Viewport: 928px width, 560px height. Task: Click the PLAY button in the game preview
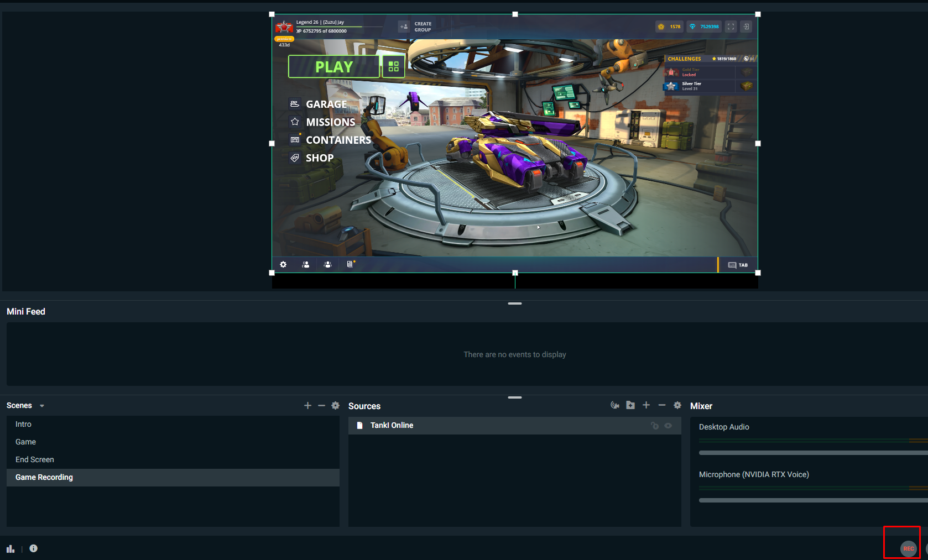(334, 66)
